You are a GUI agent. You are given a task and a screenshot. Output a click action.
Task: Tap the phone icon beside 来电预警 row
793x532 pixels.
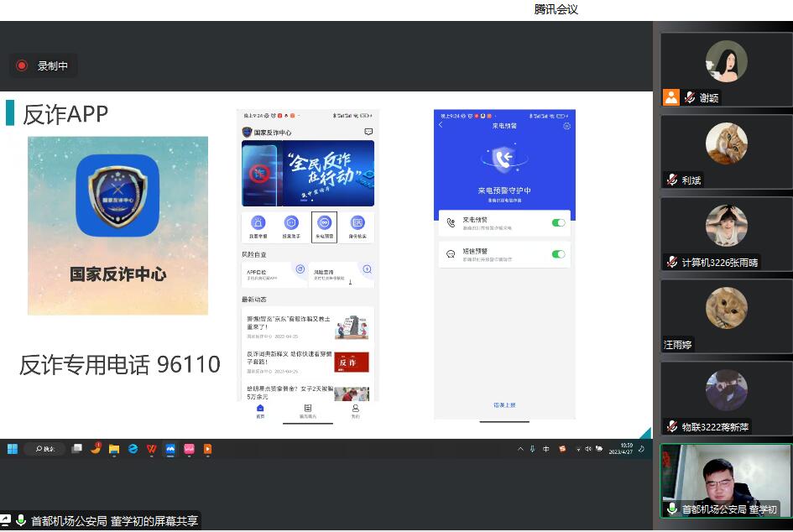[x=451, y=223]
